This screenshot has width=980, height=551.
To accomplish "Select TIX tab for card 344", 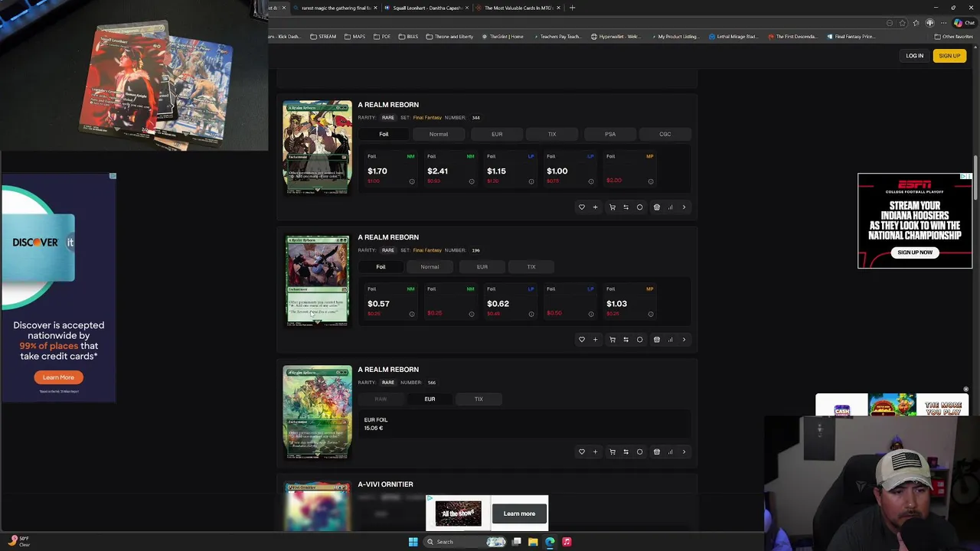I will [552, 135].
